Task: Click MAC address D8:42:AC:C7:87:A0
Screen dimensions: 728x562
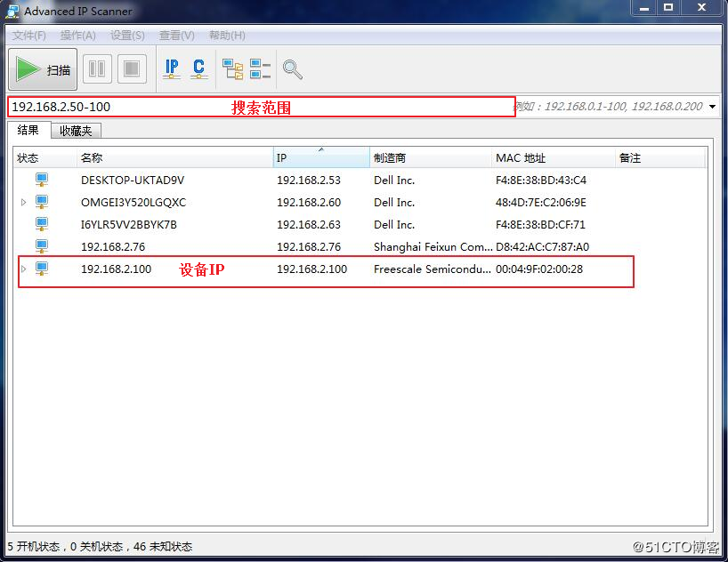Action: (542, 247)
